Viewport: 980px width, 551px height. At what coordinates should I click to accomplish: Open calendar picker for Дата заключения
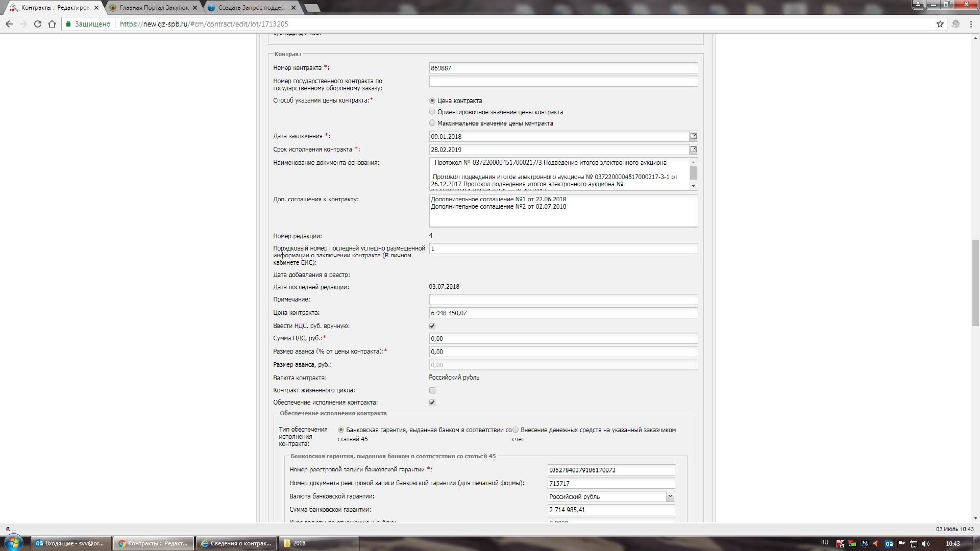[x=693, y=136]
